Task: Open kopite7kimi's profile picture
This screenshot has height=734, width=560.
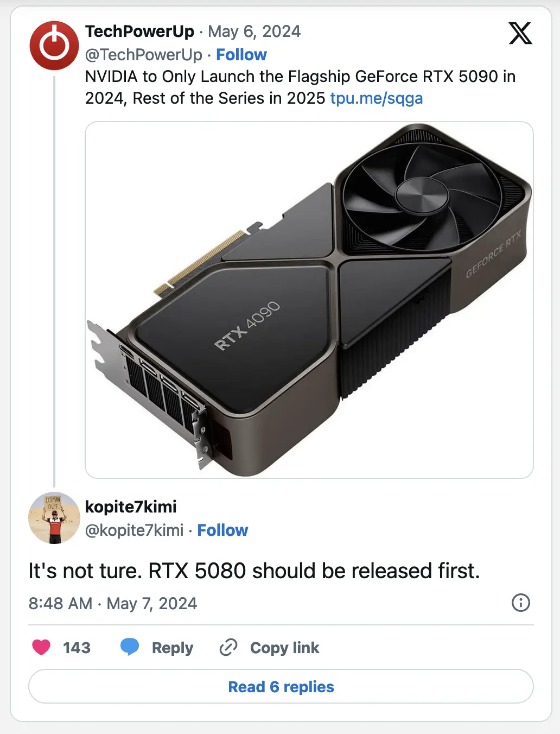Action: [54, 518]
